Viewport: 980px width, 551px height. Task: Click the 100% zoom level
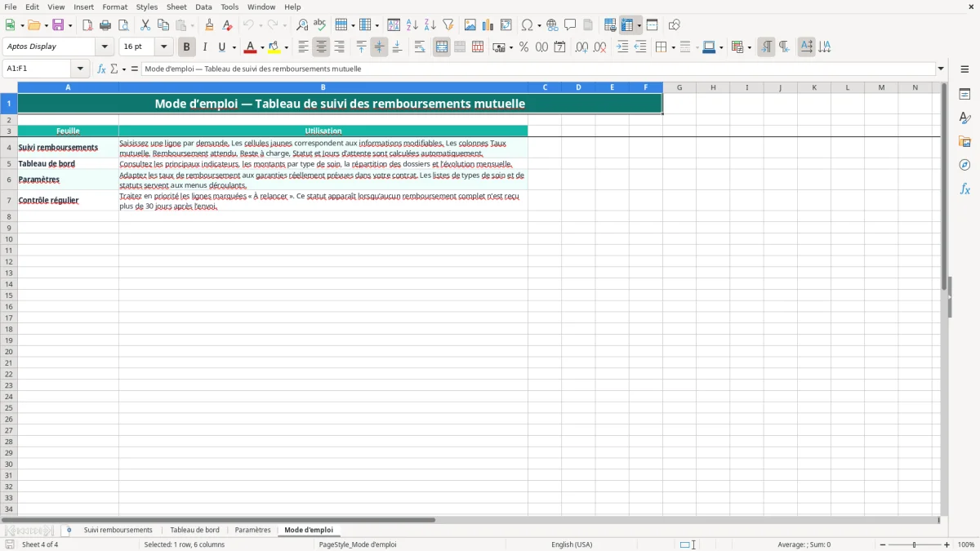pyautogui.click(x=966, y=544)
